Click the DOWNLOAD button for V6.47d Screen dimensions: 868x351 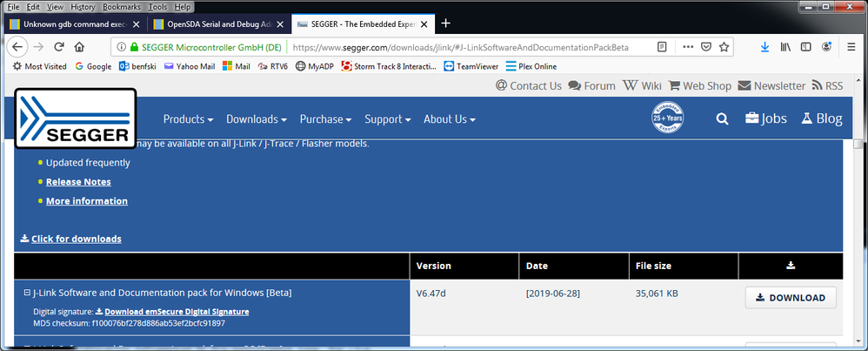coord(791,298)
